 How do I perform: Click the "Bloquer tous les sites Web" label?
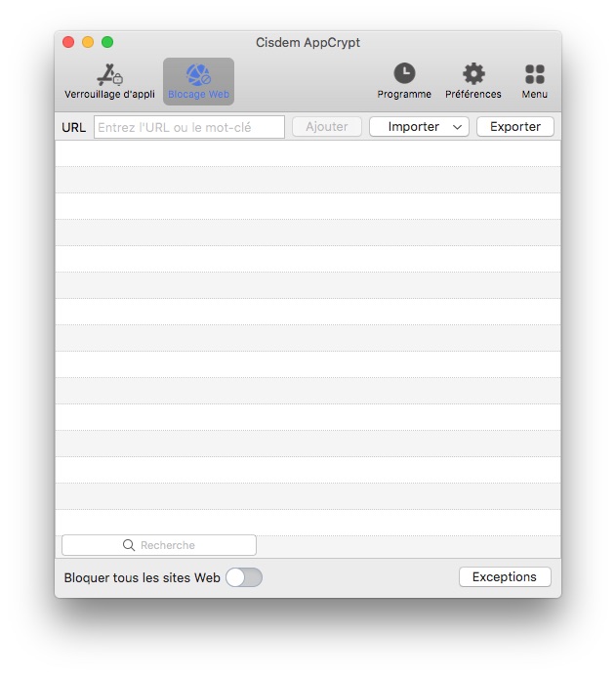[142, 577]
